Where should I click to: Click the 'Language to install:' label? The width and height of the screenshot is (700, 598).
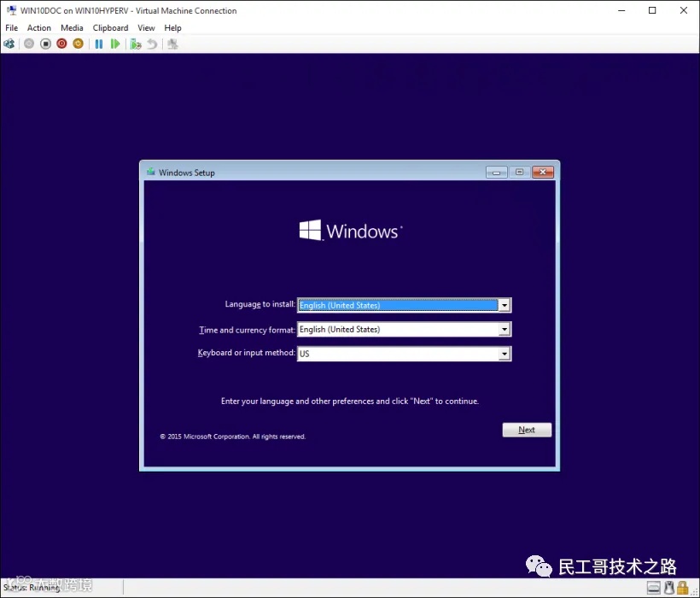(x=260, y=304)
